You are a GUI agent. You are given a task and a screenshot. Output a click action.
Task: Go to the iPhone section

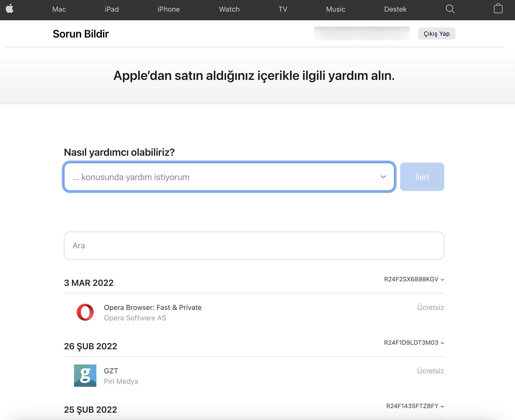[x=169, y=9]
